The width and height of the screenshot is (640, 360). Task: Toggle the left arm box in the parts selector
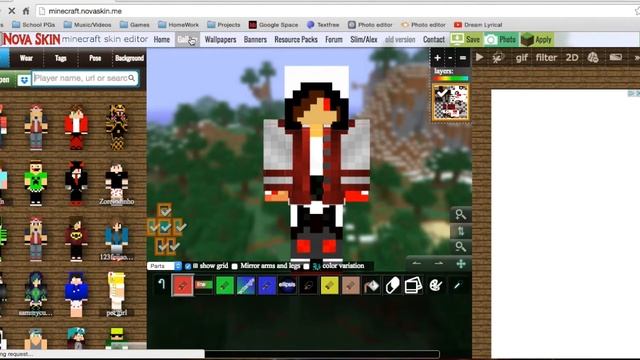click(x=153, y=227)
